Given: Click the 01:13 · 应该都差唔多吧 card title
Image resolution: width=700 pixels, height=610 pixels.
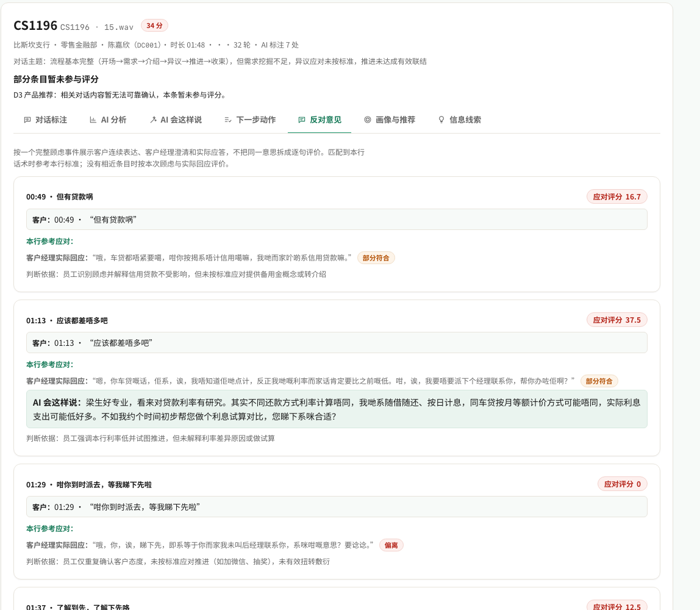Looking at the screenshot, I should pos(67,321).
